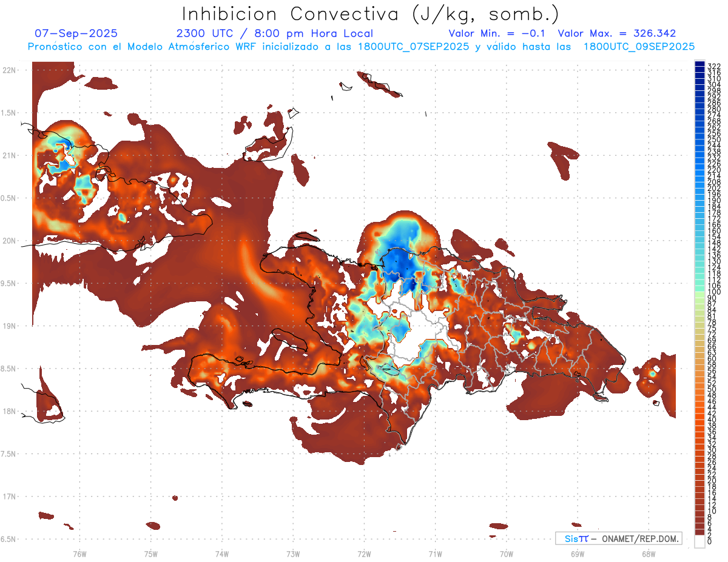Image resolution: width=728 pixels, height=562 pixels.
Task: Select the date text 07-Sep-2025
Action: click(x=76, y=33)
